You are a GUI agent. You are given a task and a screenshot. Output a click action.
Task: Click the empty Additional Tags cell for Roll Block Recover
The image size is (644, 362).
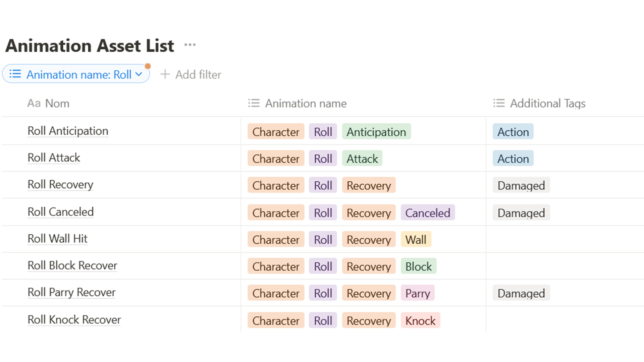click(x=565, y=266)
